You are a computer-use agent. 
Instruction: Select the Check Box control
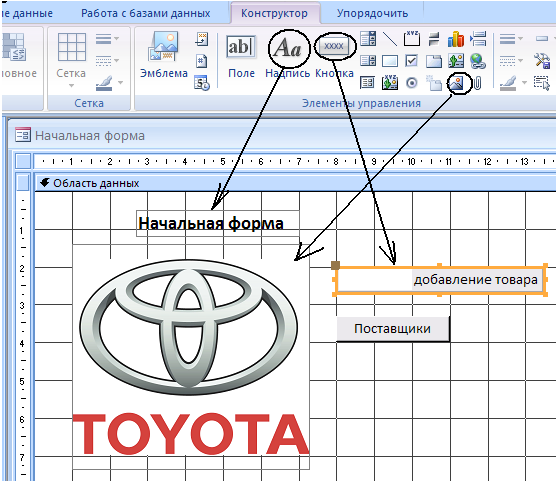pyautogui.click(x=411, y=61)
